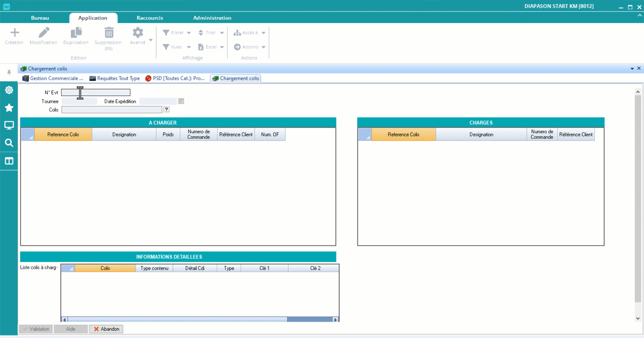Open the star favorites sidebar icon
Viewport: 644px width, 338px height.
point(9,108)
